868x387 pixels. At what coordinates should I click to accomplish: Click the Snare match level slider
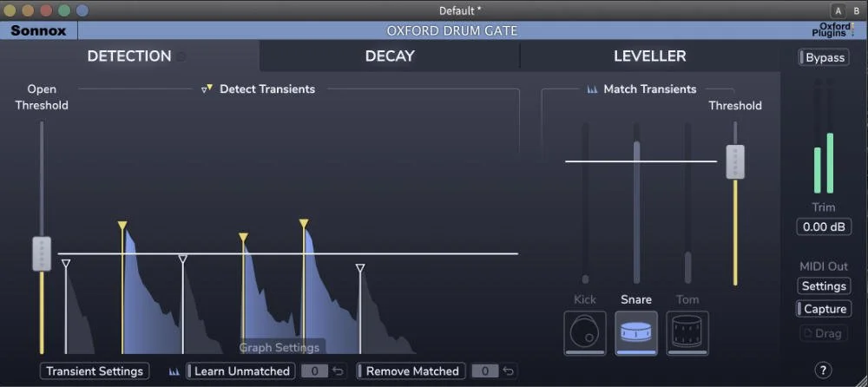[636, 203]
